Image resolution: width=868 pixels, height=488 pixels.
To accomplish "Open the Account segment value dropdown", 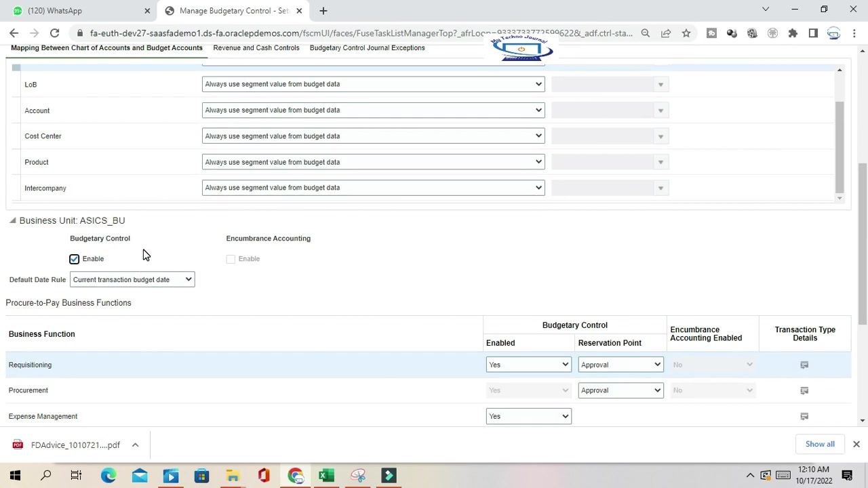I will pyautogui.click(x=373, y=110).
